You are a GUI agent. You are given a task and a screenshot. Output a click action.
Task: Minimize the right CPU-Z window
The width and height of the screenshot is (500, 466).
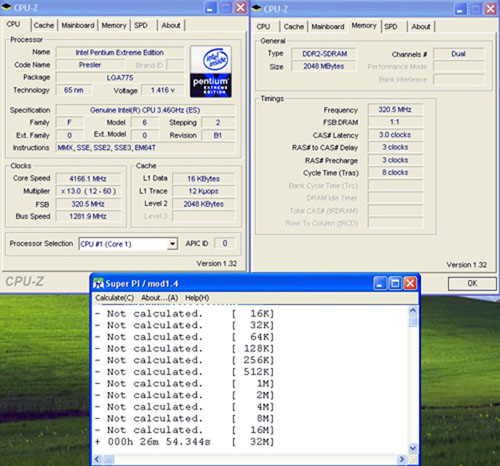[x=461, y=9]
